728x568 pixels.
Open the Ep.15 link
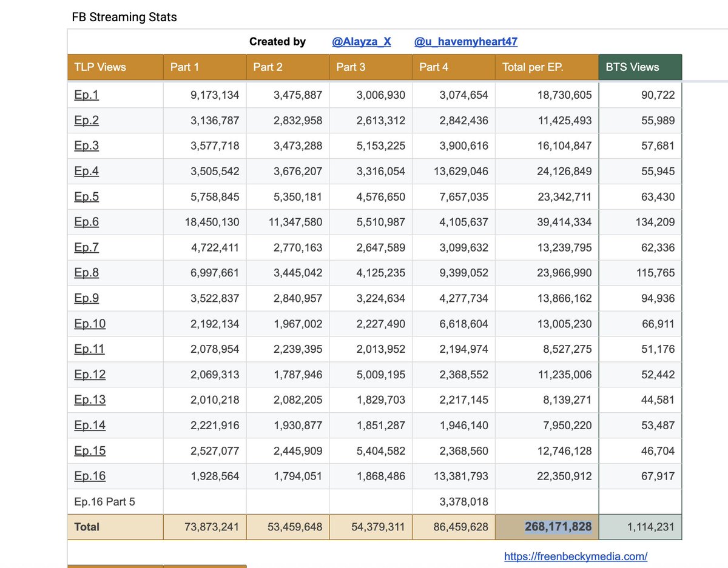pyautogui.click(x=90, y=451)
